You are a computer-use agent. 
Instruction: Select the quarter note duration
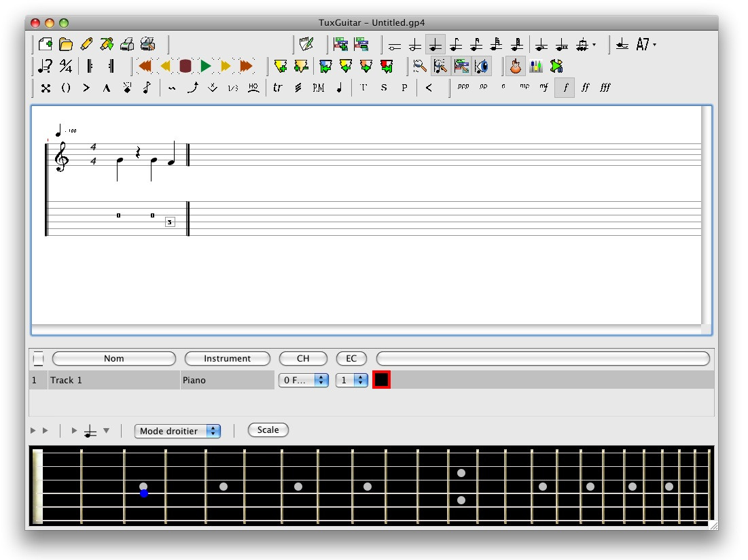pos(435,44)
